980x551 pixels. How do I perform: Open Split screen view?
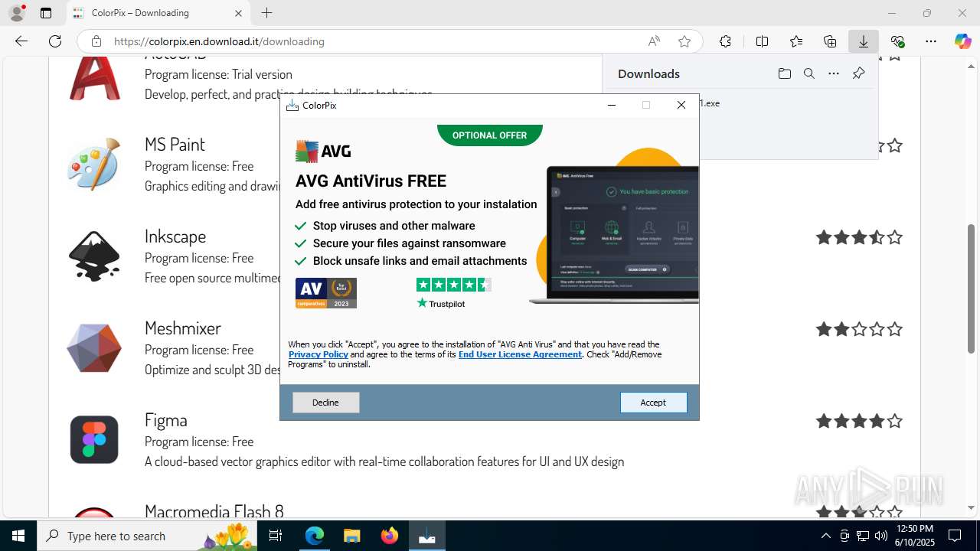coord(762,41)
